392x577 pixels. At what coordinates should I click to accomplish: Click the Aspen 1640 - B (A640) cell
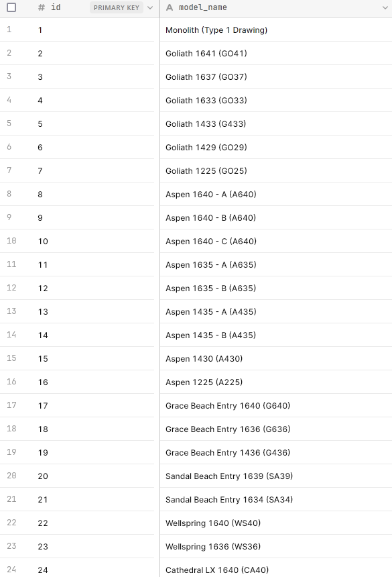(x=276, y=218)
